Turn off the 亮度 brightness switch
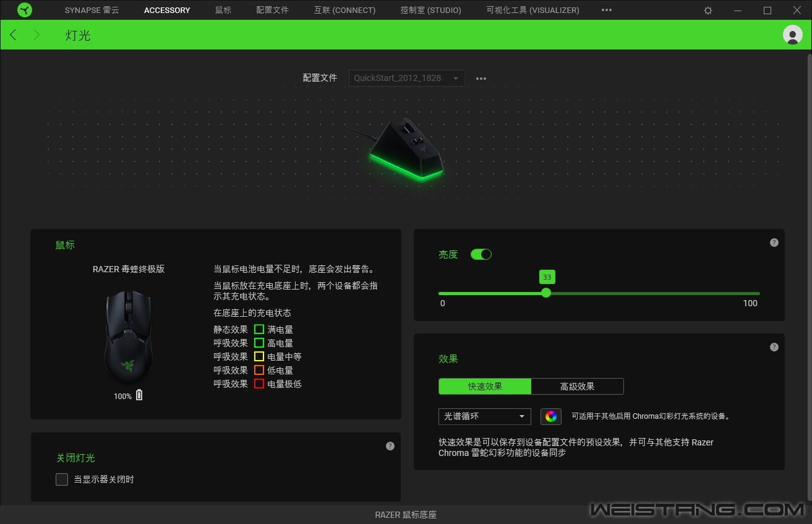This screenshot has height=524, width=812. (481, 254)
